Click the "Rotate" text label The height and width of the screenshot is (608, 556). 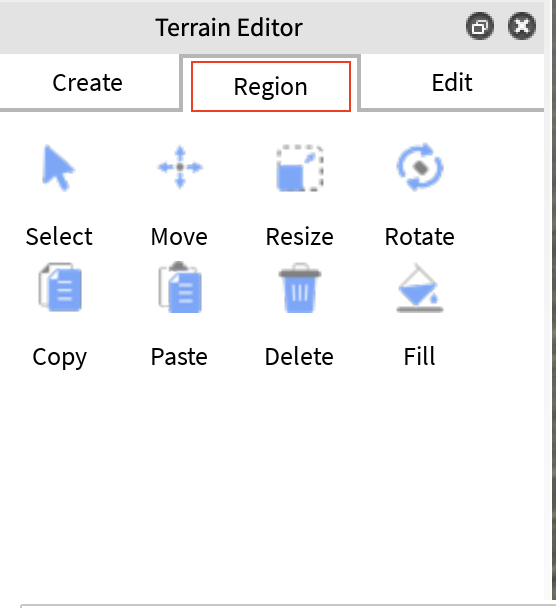pos(420,237)
